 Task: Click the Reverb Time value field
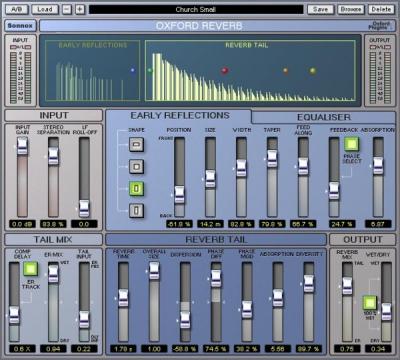[123, 349]
